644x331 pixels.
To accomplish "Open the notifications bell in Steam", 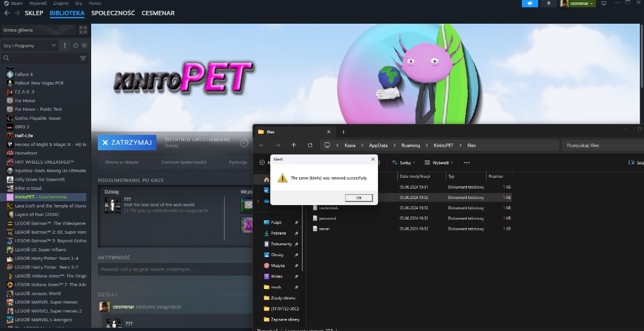I will point(549,4).
